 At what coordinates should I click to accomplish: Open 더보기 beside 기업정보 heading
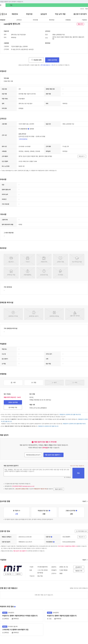pyautogui.click(x=85, y=560)
